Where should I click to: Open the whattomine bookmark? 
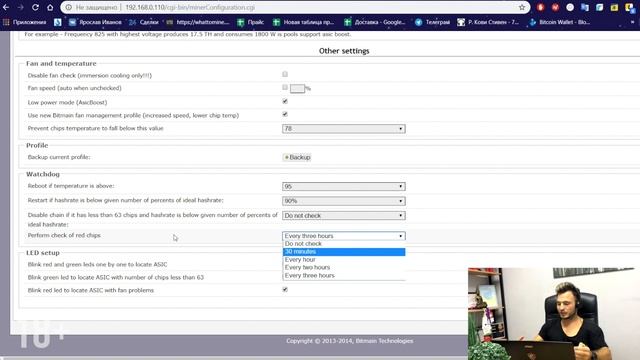tap(198, 22)
